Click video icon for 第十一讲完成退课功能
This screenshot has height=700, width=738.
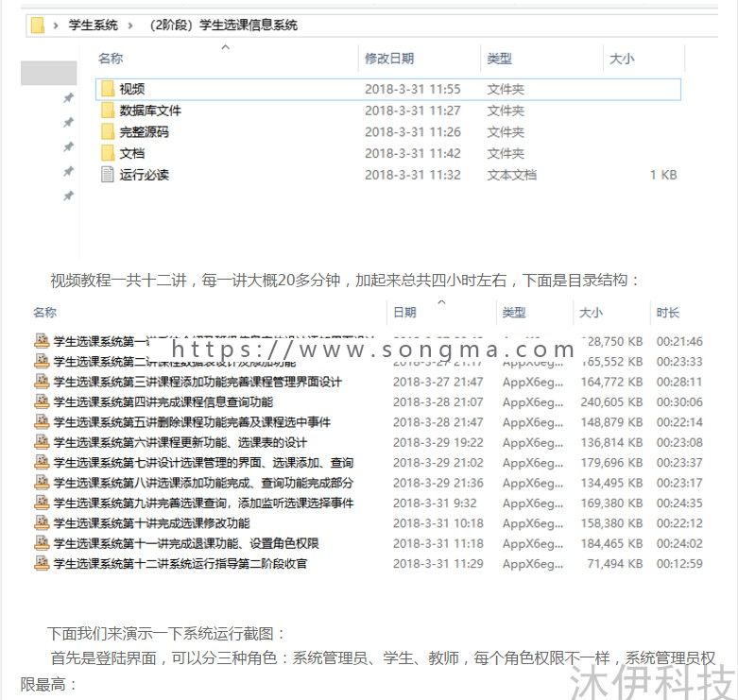tap(42, 543)
